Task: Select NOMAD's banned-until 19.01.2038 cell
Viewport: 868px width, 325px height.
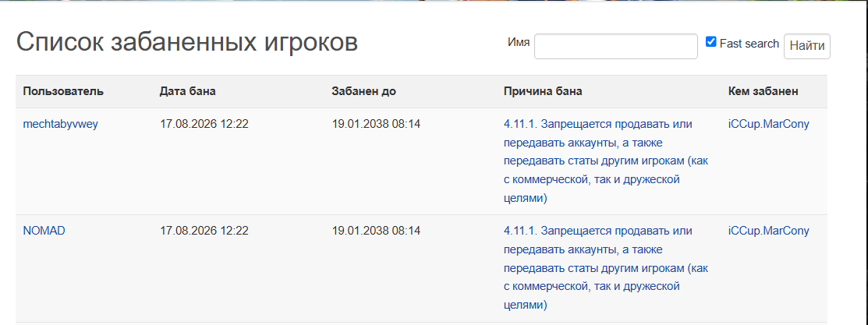Action: tap(376, 231)
